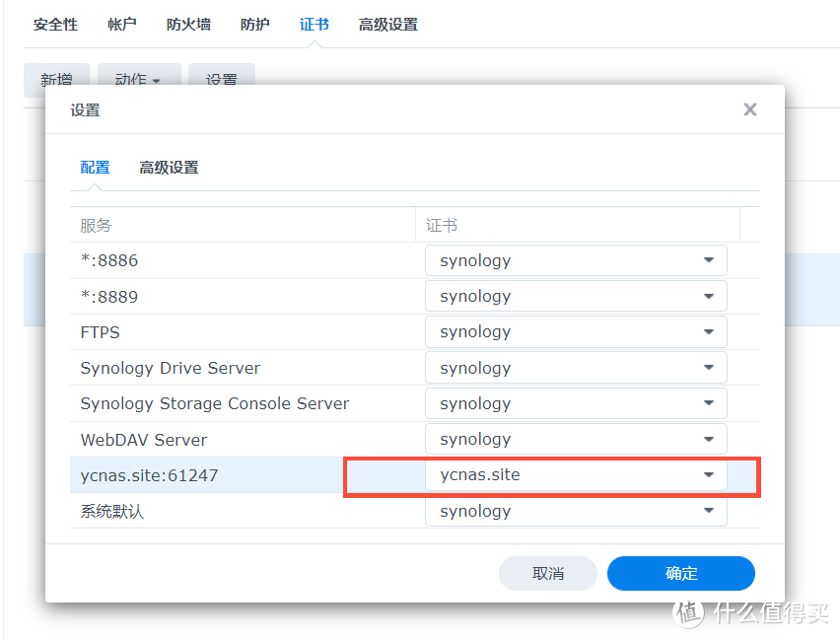Open certificate dropdown for *:8886
The width and height of the screenshot is (840, 639).
pos(576,260)
